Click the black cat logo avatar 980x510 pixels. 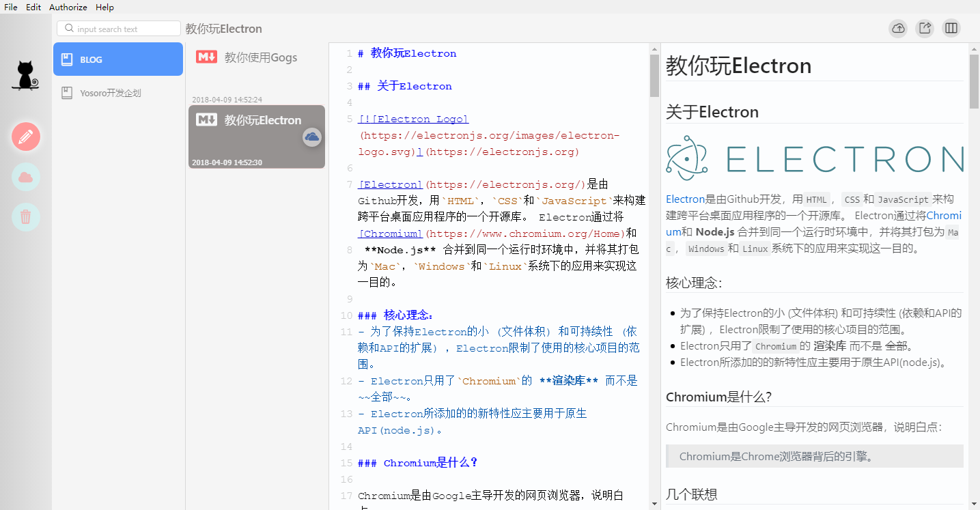[26, 75]
